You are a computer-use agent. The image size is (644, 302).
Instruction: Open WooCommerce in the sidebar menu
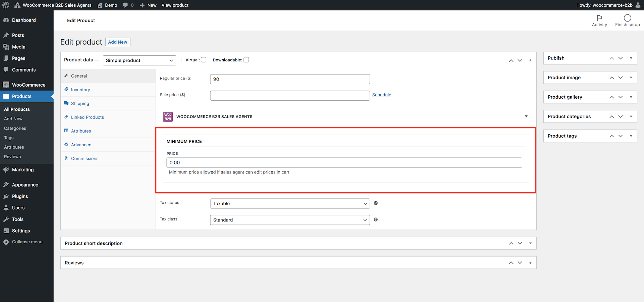click(x=29, y=85)
